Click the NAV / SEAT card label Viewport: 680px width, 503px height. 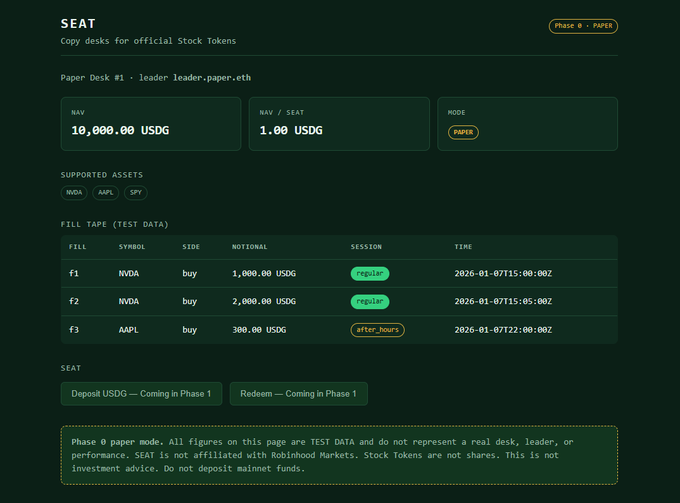pos(281,112)
